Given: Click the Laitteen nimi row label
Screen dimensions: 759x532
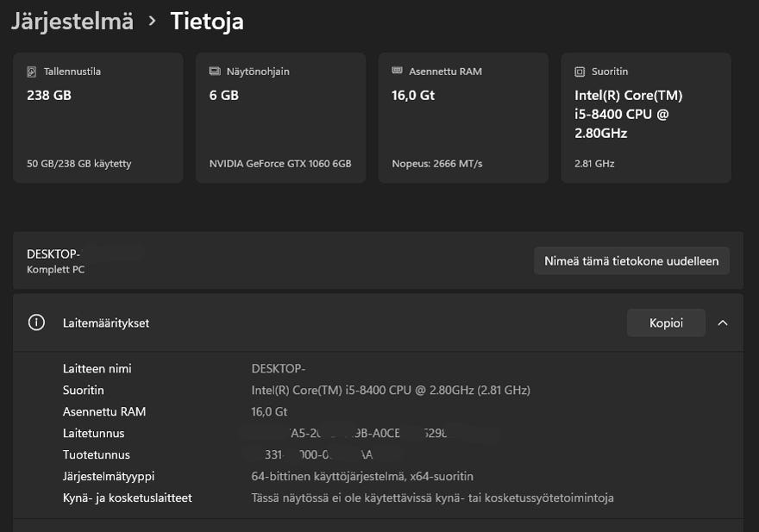Looking at the screenshot, I should coord(97,368).
